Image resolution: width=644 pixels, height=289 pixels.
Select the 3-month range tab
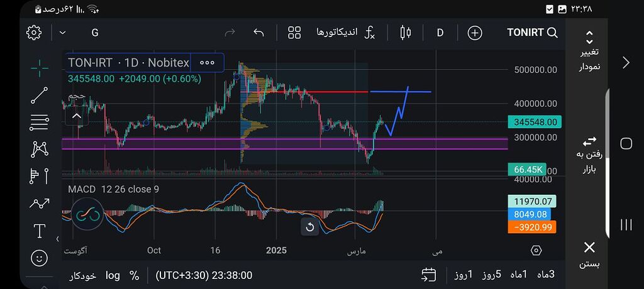pyautogui.click(x=546, y=275)
